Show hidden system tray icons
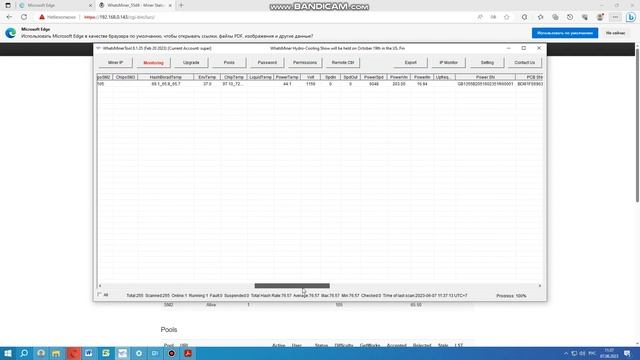The height and width of the screenshot is (360, 640). point(566,353)
